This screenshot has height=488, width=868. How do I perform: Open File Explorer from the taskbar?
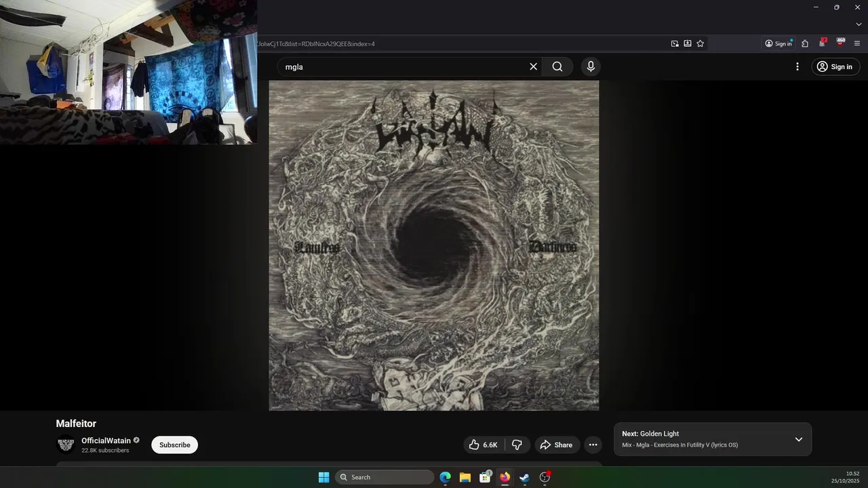(x=465, y=477)
